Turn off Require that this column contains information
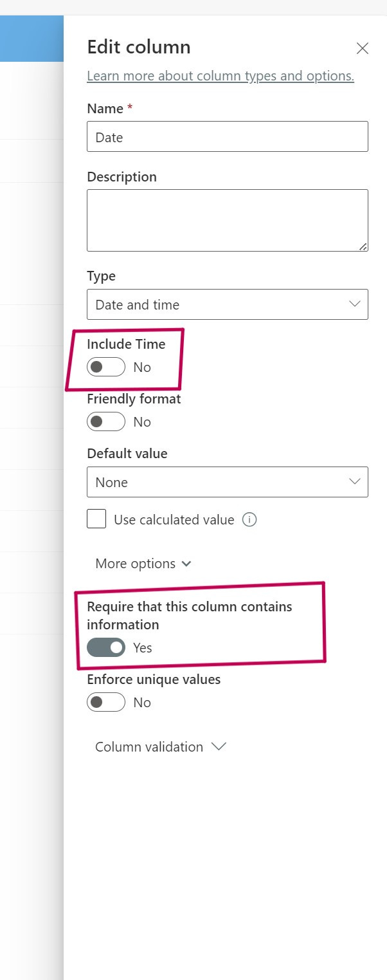The width and height of the screenshot is (387, 980). (106, 647)
